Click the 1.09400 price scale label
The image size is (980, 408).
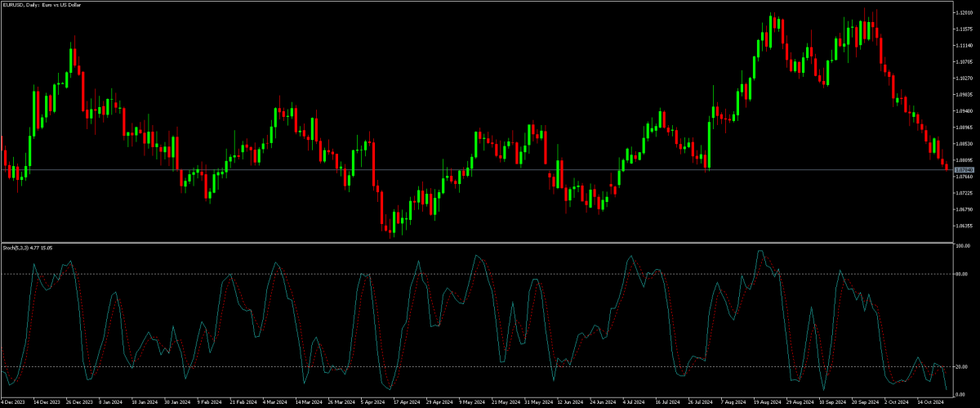[964, 111]
